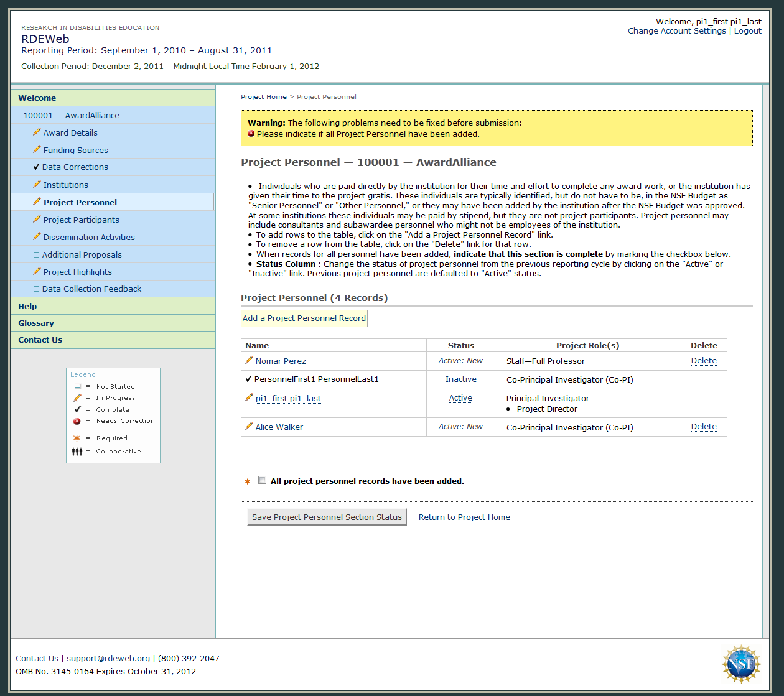The height and width of the screenshot is (696, 784).
Task: Toggle PersonnelFirst1's Inactive status link
Action: [x=460, y=379]
